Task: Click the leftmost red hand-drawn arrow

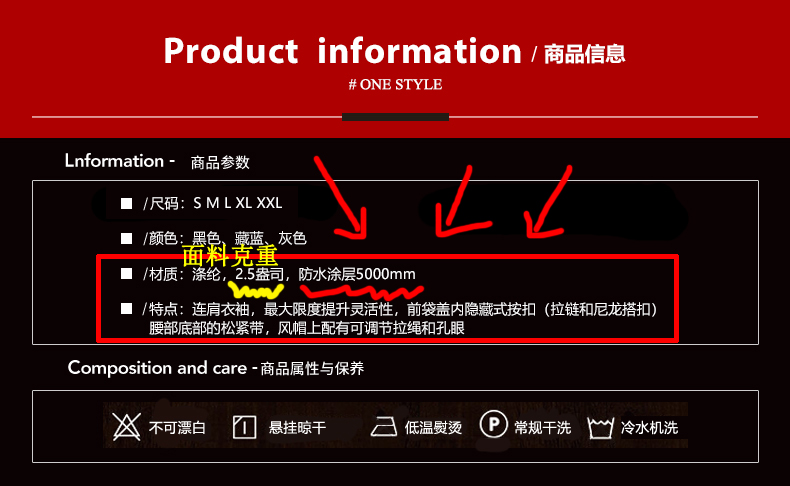Action: 341,197
